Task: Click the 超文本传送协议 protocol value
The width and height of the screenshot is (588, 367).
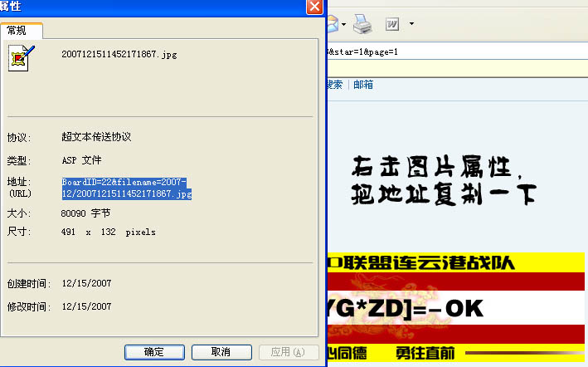Action: [96, 137]
